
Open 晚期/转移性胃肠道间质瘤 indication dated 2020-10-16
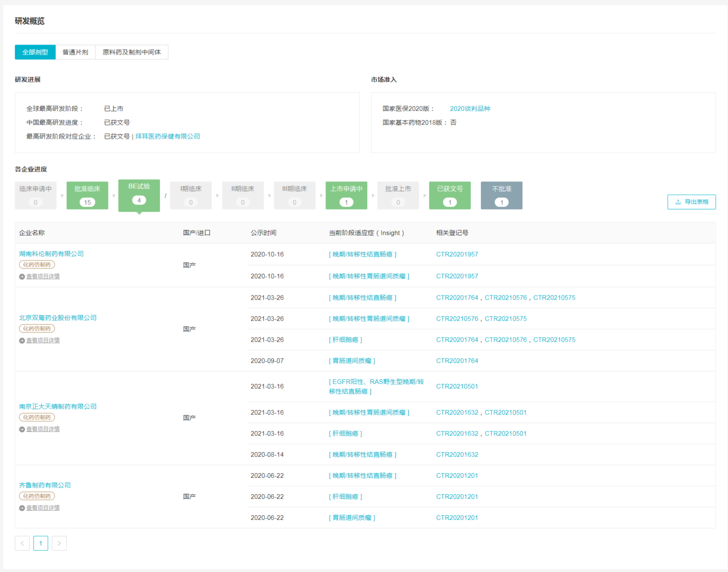(x=369, y=276)
